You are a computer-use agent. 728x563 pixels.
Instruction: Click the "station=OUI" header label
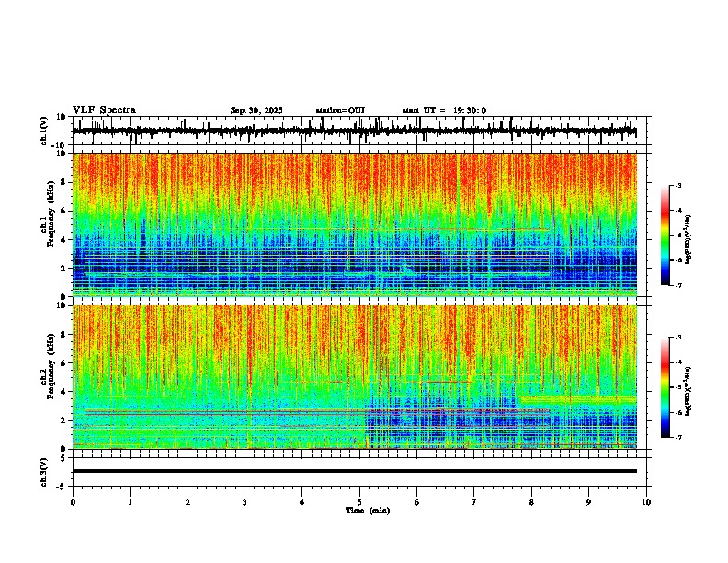point(340,110)
